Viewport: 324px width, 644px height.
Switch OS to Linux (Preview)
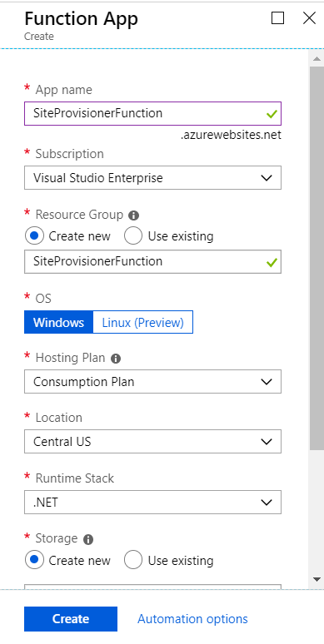143,322
